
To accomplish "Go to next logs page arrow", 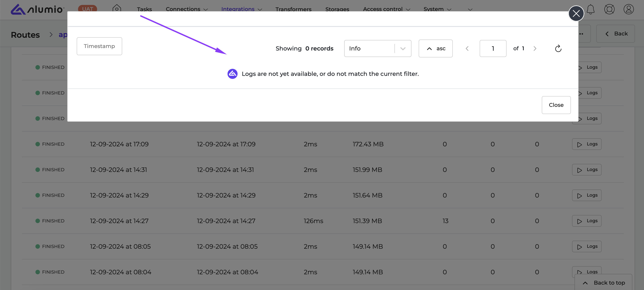I will pos(535,48).
